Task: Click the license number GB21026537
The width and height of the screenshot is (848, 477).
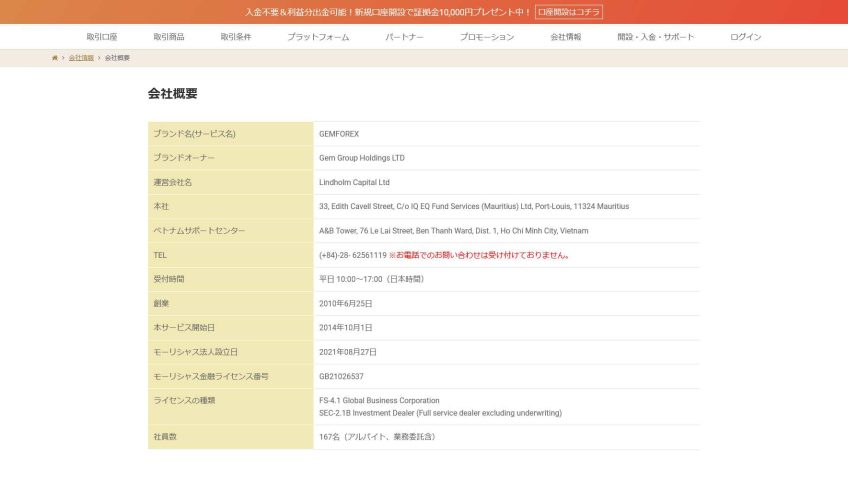Action: 341,376
